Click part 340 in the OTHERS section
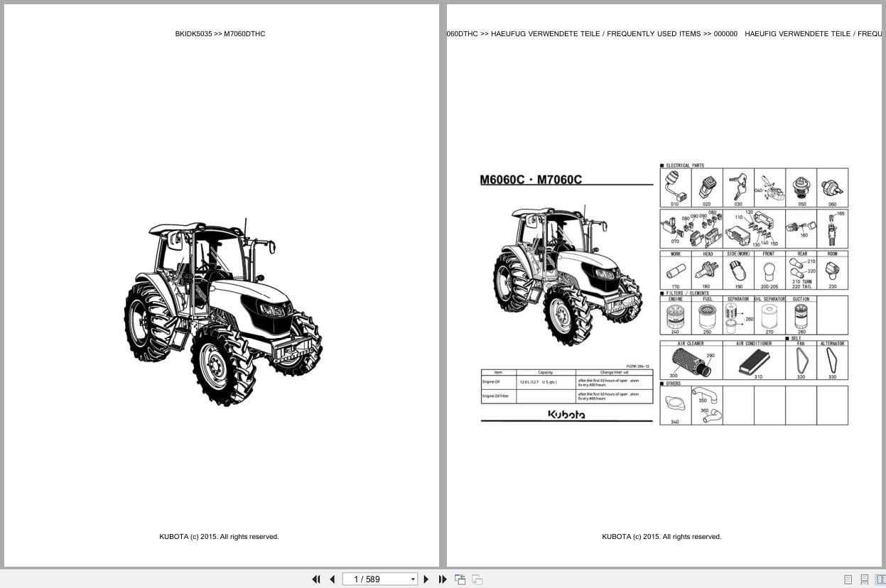886x588 pixels. [x=675, y=405]
